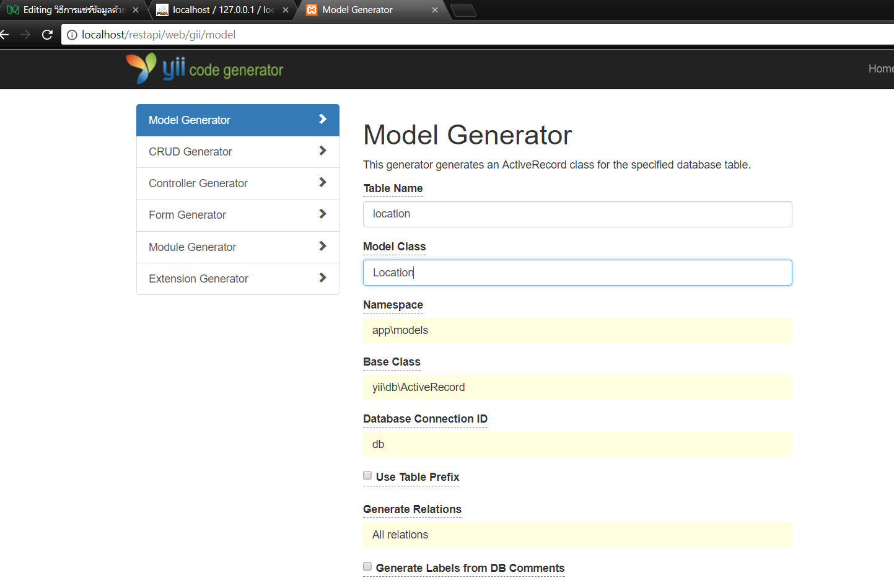This screenshot has height=588, width=894.
Task: Click the site info icon in address bar
Action: coord(72,35)
